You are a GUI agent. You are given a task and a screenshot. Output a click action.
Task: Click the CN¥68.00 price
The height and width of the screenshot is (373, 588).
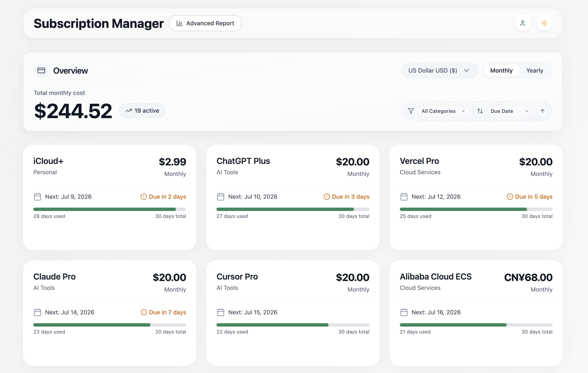(528, 277)
